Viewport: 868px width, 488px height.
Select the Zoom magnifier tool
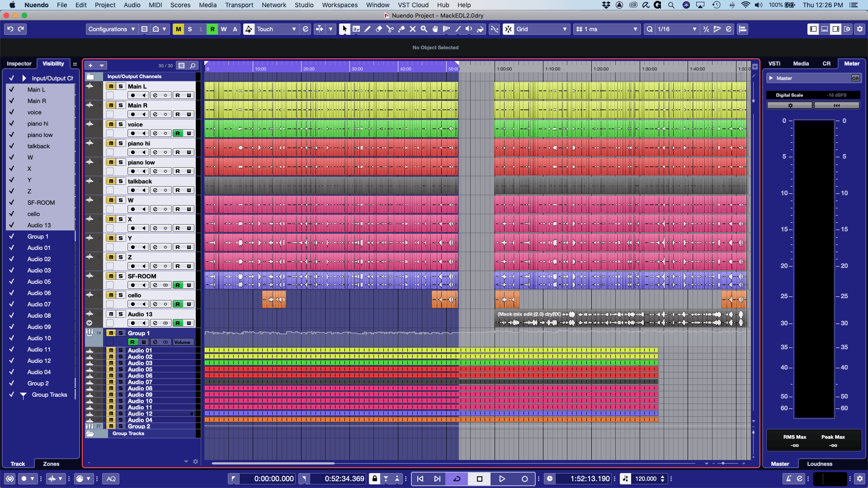[424, 29]
